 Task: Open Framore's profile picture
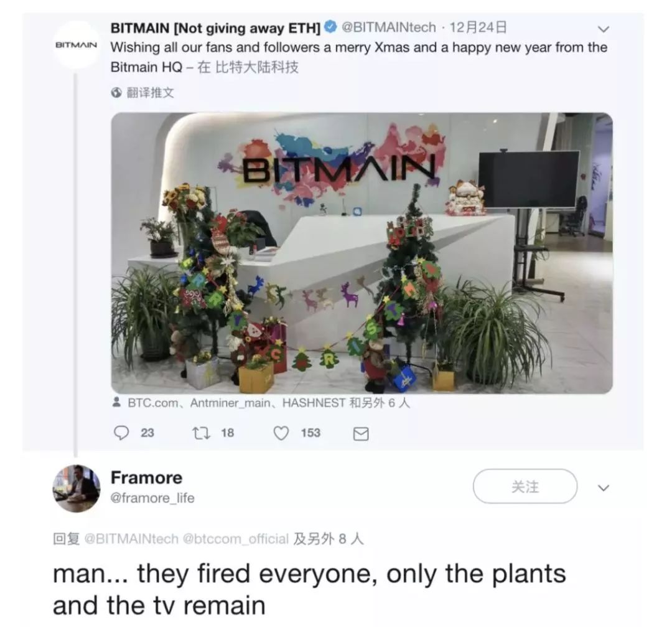click(x=76, y=488)
